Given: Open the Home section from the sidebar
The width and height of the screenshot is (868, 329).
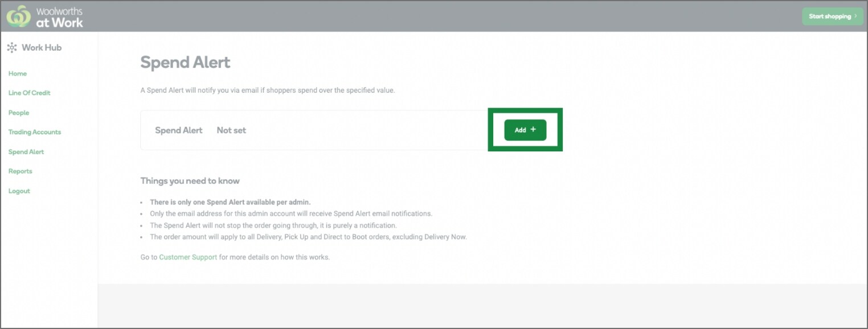Looking at the screenshot, I should tap(17, 73).
